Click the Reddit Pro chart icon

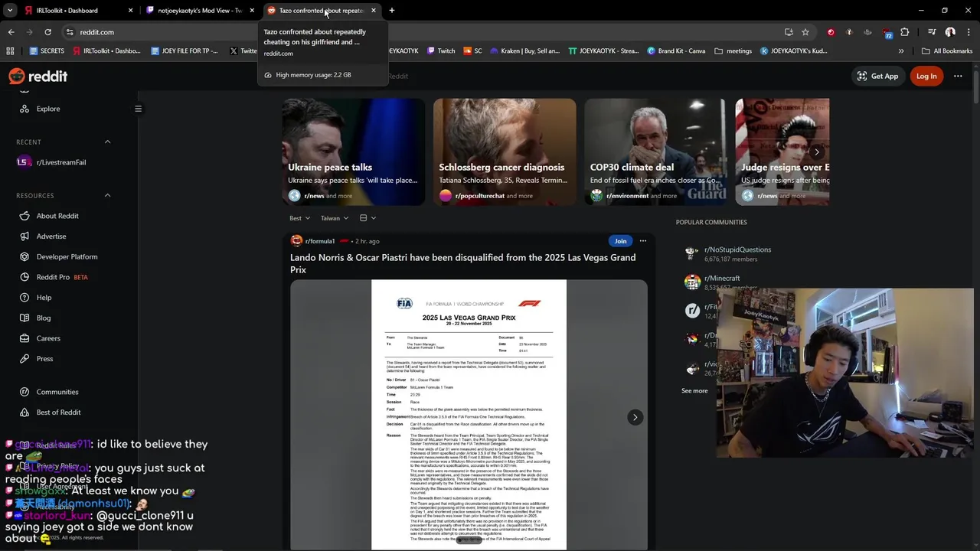(x=24, y=277)
